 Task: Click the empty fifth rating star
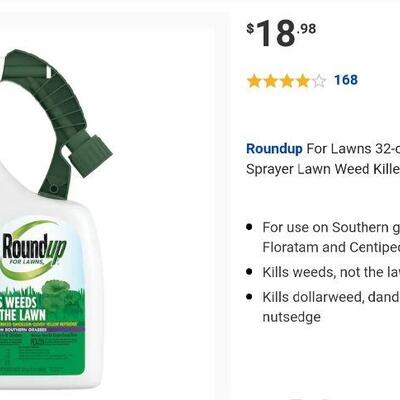pyautogui.click(x=319, y=81)
